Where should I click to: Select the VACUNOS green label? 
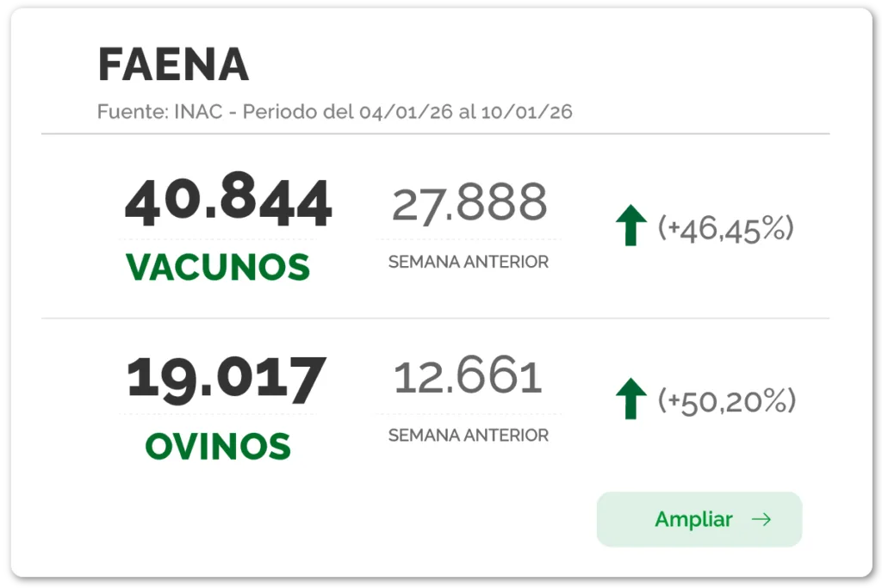tap(218, 267)
